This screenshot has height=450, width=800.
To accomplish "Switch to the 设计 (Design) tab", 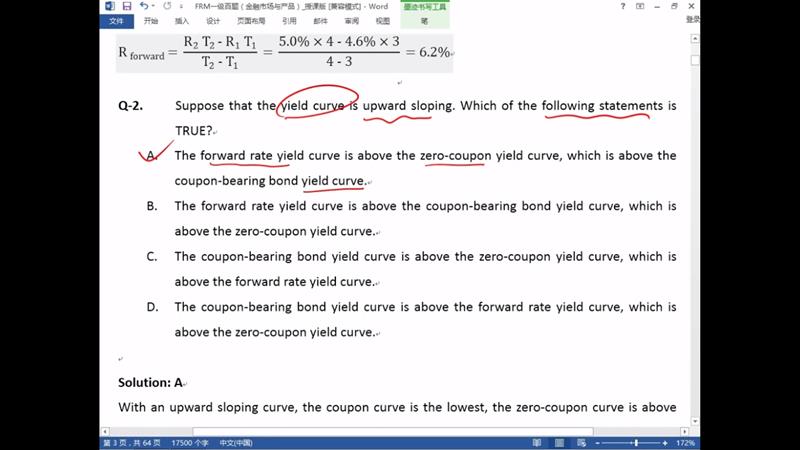I will tap(213, 21).
